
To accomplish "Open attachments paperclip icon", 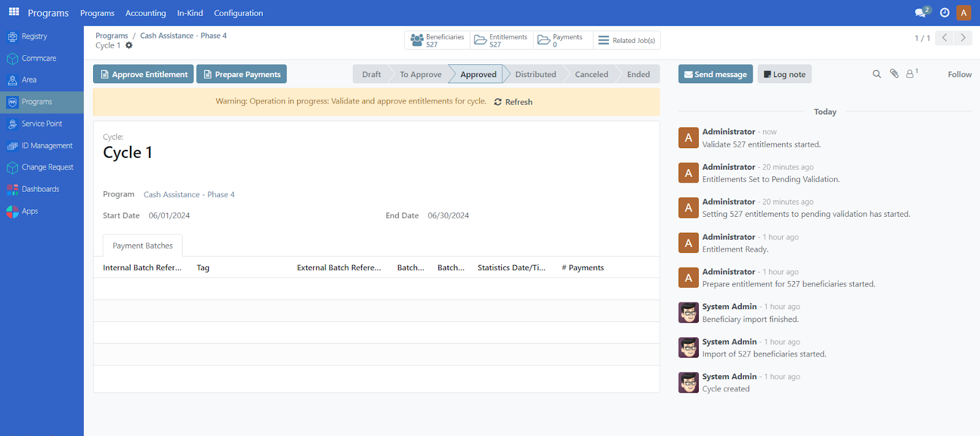I will pos(894,74).
